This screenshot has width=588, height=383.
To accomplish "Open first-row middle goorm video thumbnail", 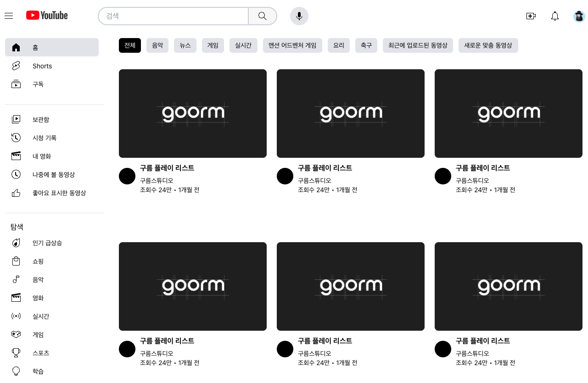I will point(351,113).
